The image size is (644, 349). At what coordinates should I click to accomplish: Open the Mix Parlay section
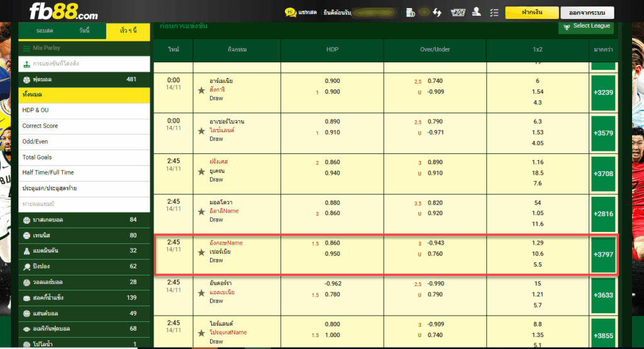click(x=84, y=48)
